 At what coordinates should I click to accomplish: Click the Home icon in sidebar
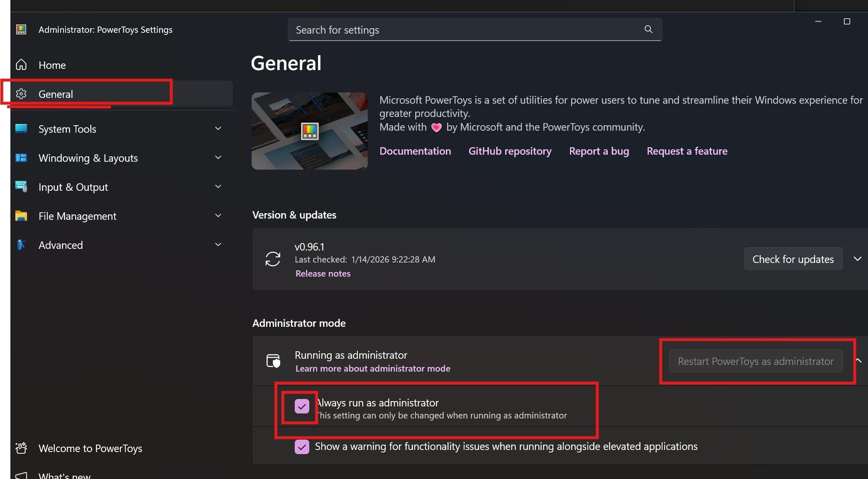coord(21,65)
